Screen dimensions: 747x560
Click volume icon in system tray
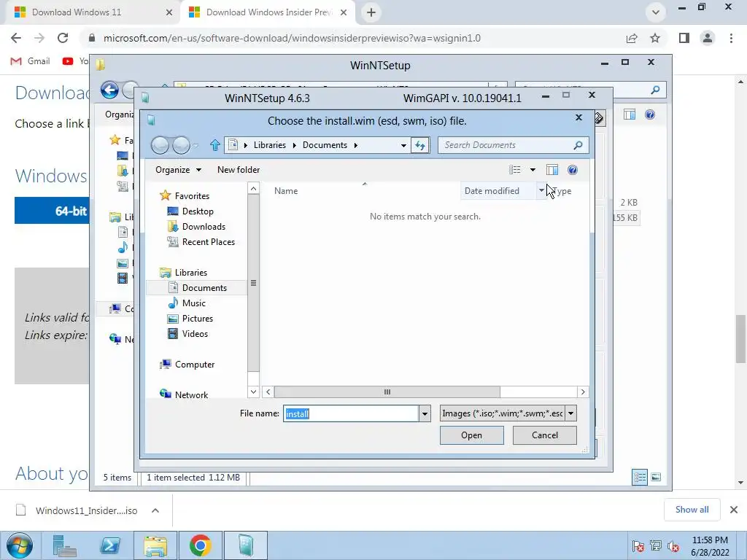(x=673, y=546)
